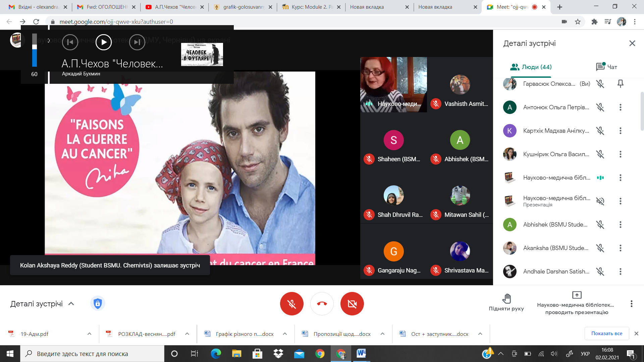Open Chrome extensions puzzle icon
This screenshot has width=644, height=362.
tap(594, 22)
